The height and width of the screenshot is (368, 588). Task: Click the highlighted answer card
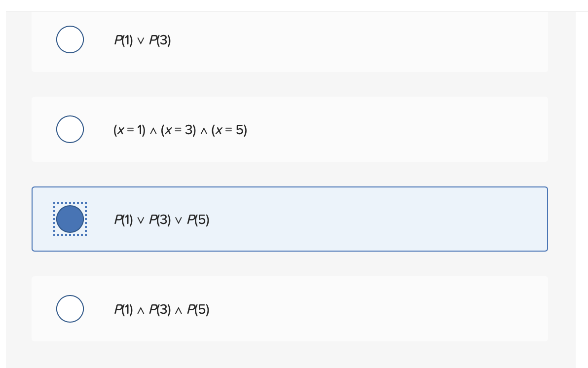coord(289,219)
